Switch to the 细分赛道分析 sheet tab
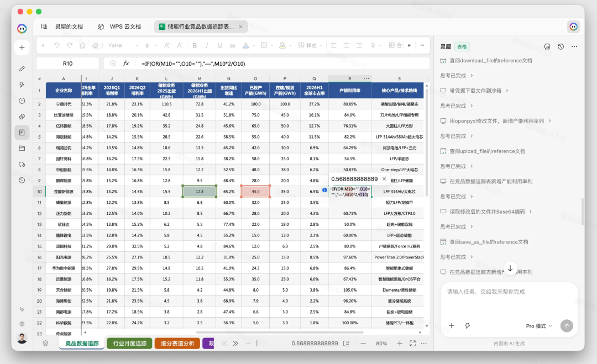 (x=177, y=343)
